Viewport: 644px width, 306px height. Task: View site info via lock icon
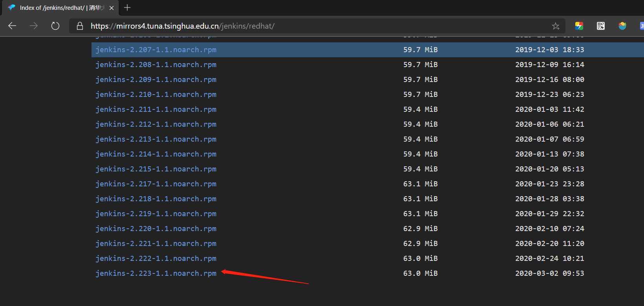click(x=80, y=26)
